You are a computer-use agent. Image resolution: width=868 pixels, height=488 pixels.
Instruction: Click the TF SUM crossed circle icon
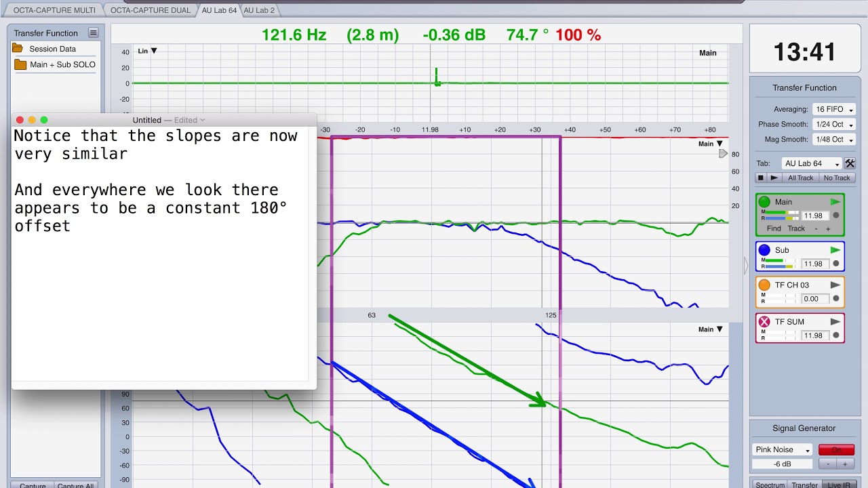(764, 322)
